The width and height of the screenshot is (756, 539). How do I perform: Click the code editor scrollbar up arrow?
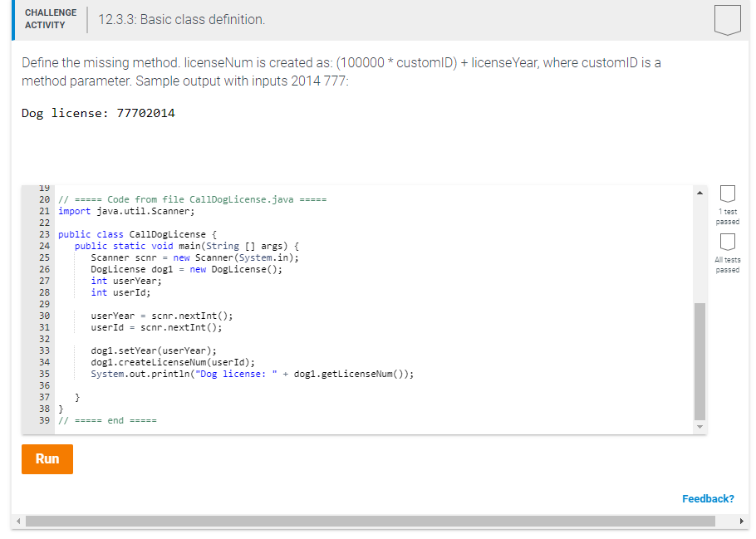pos(700,192)
